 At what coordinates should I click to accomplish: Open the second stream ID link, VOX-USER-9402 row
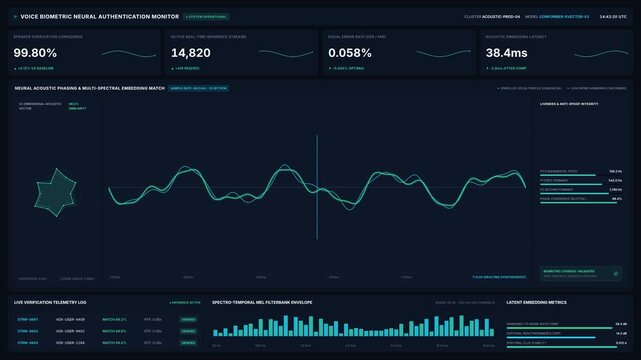tap(28, 331)
